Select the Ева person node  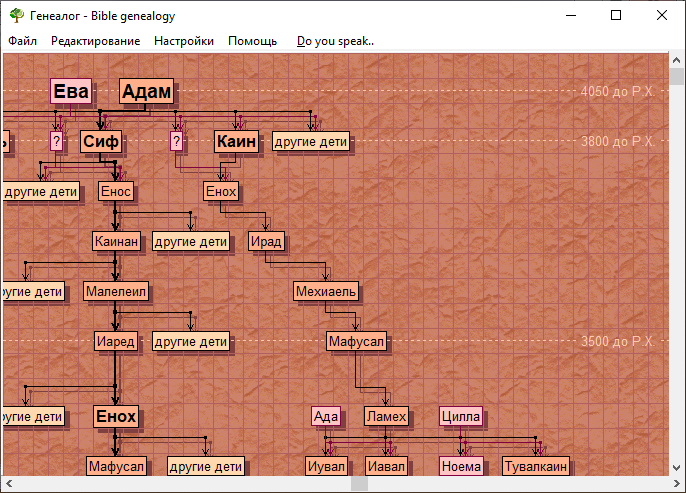click(x=70, y=92)
